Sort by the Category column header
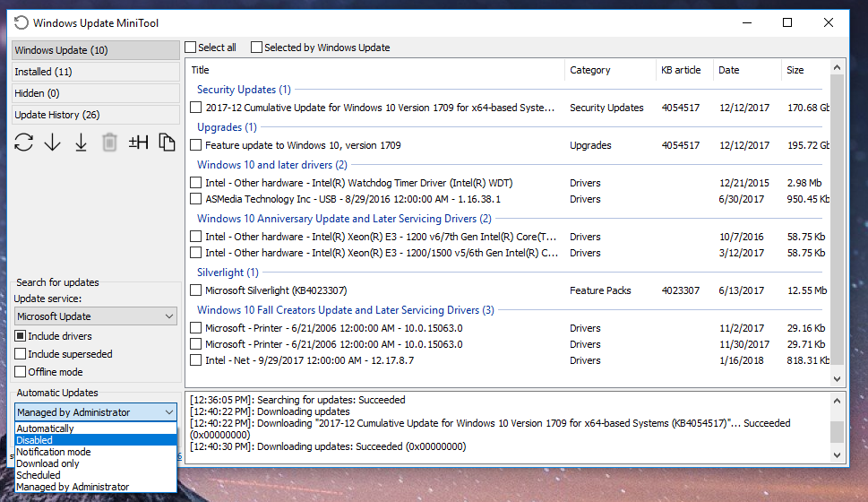 [610, 70]
